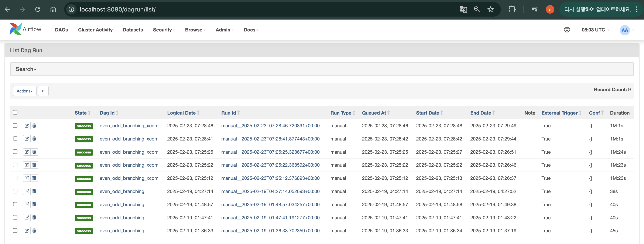Open the Actions dropdown
The image size is (644, 244).
(25, 91)
